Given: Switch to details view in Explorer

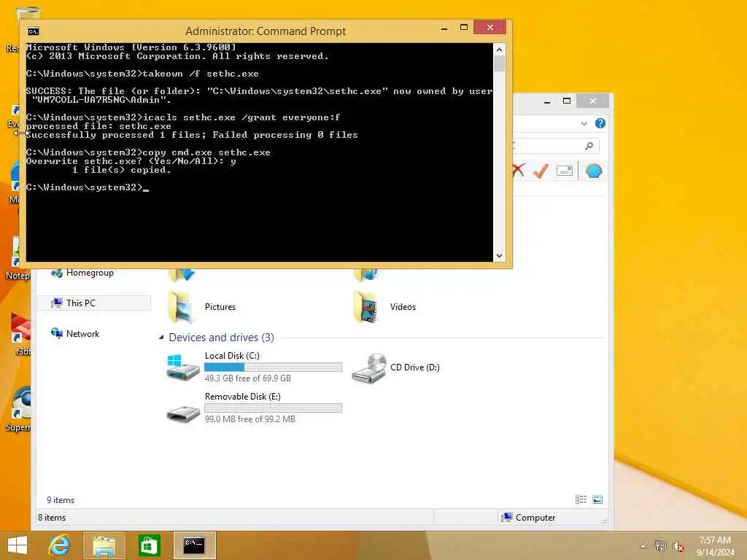Looking at the screenshot, I should point(581,499).
